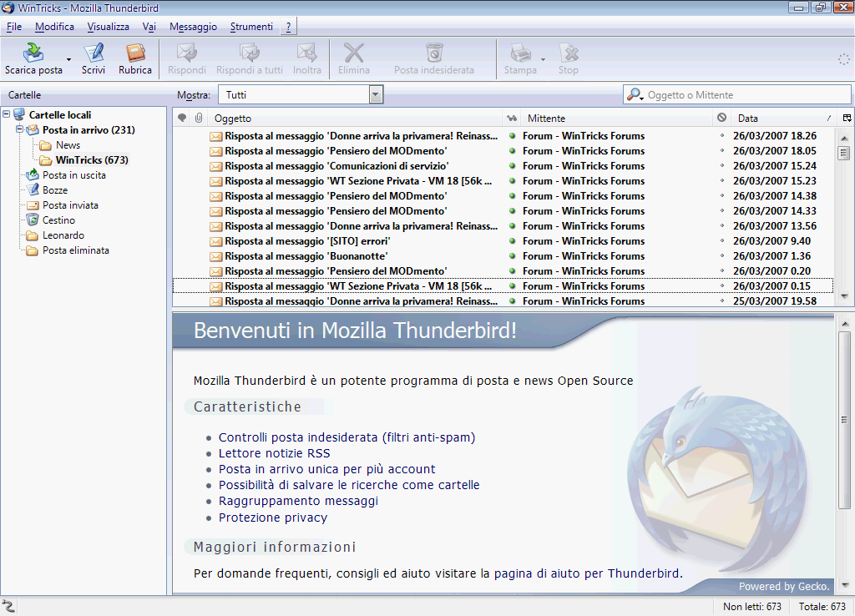Open 'Posta in arrivo unica per più account' link

pyautogui.click(x=326, y=469)
